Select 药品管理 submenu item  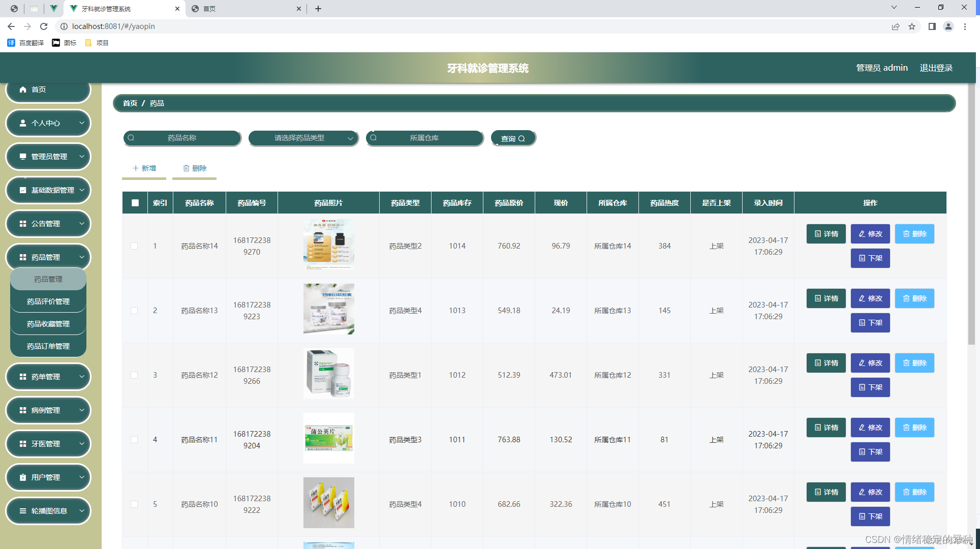[48, 279]
